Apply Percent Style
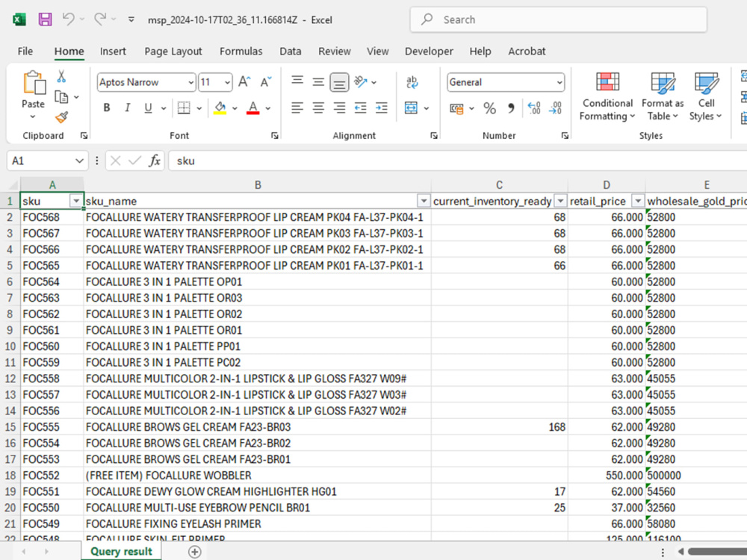 (x=490, y=108)
